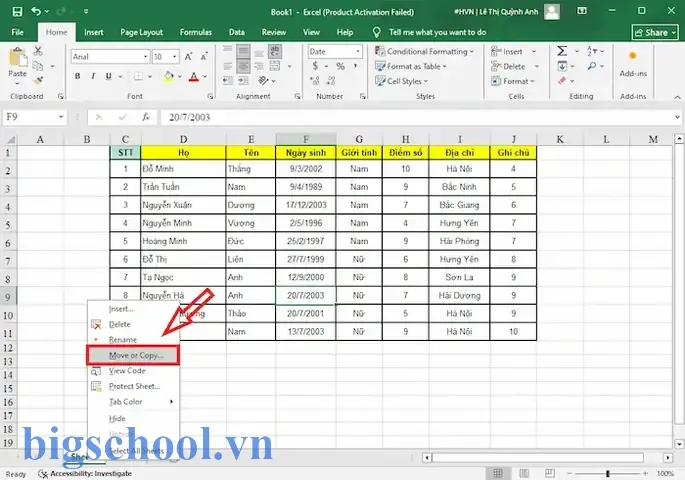Choose Delete in the context menu
Viewport: 685px width, 480px height.
tap(133, 324)
